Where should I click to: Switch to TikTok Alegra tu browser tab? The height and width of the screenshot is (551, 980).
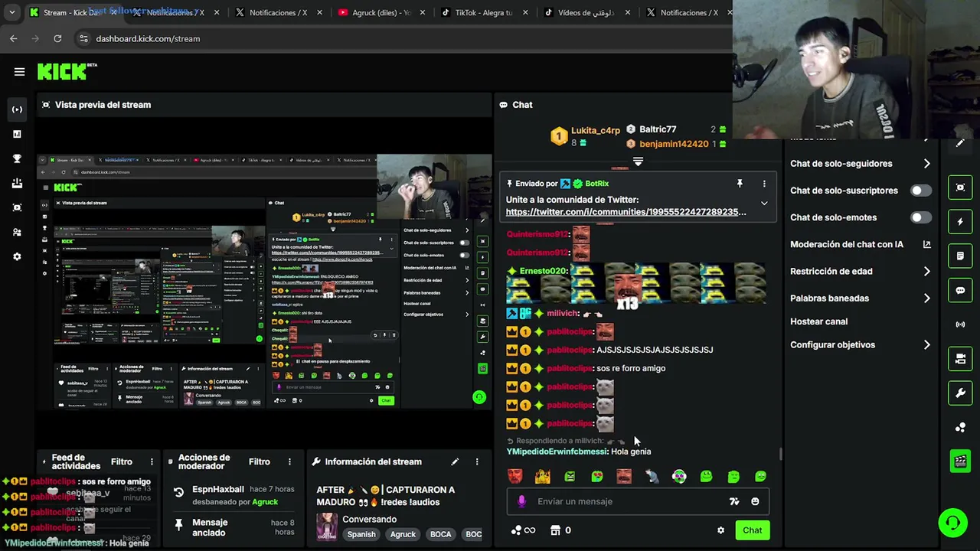coord(482,13)
